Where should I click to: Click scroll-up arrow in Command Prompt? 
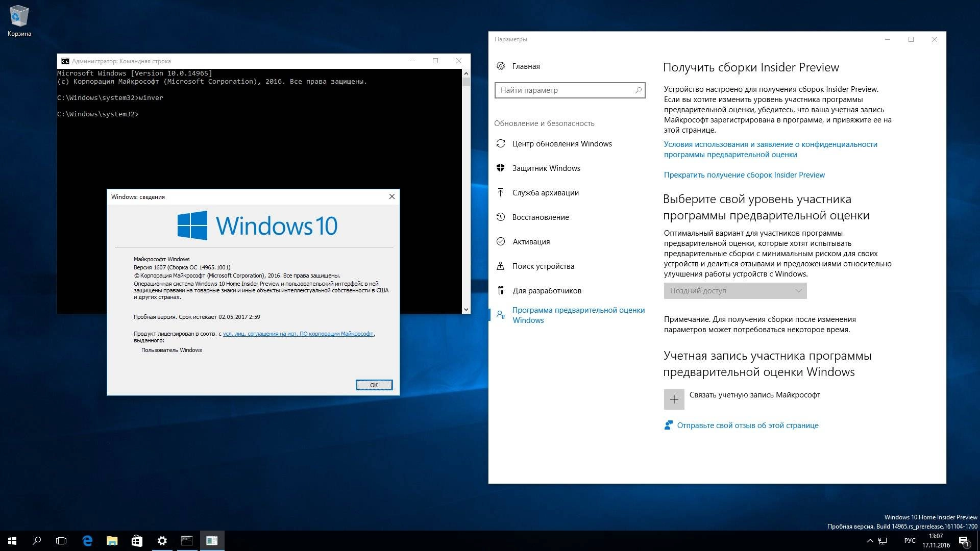click(x=465, y=73)
